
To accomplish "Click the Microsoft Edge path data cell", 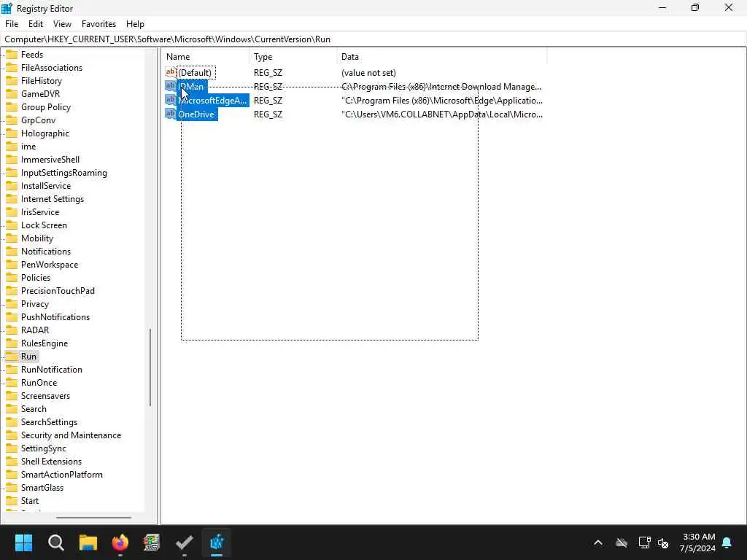I will 441,101.
